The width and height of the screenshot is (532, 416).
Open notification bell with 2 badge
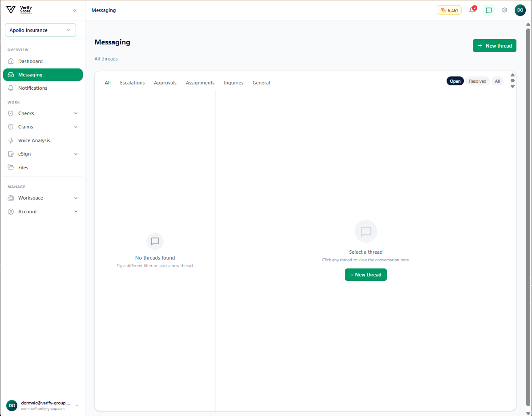click(x=472, y=10)
